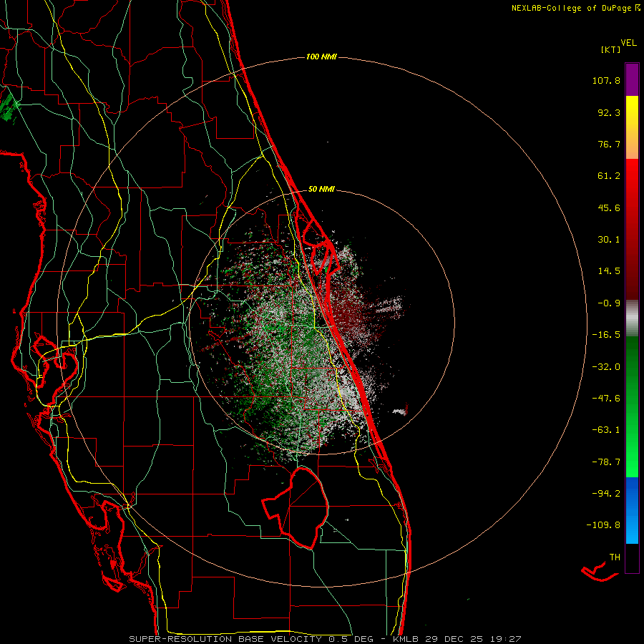Screen dimensions: 644x644
Task: Click the 14.5 legend value
Action: (609, 271)
